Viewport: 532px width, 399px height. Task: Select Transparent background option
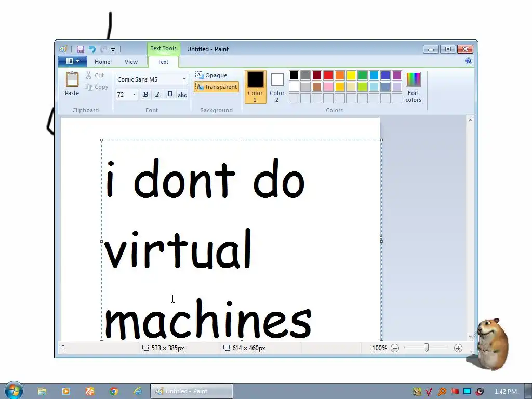coord(217,87)
